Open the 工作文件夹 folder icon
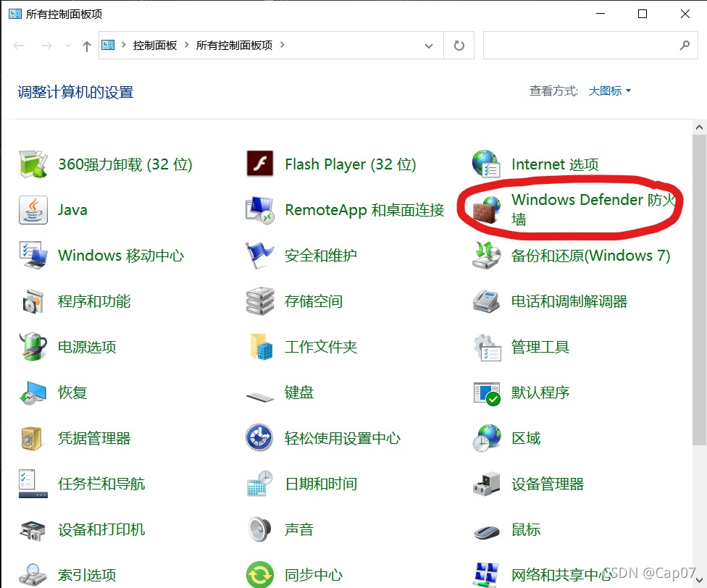Screen dimensions: 707x588 261,346
